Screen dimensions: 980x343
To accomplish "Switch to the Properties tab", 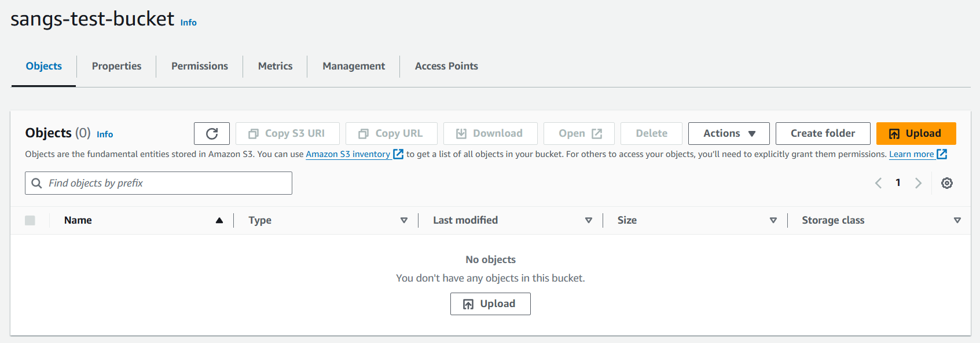I will tap(116, 66).
